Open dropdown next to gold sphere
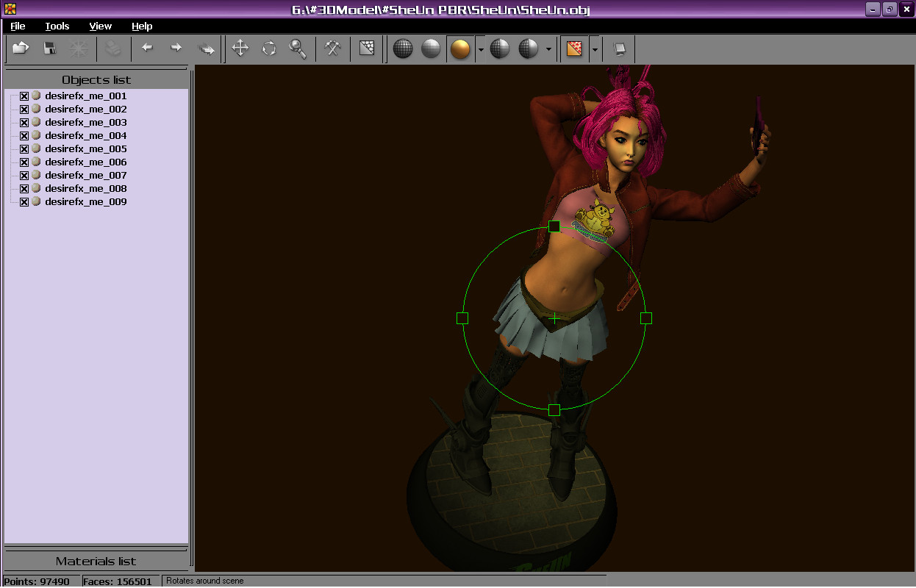 480,49
